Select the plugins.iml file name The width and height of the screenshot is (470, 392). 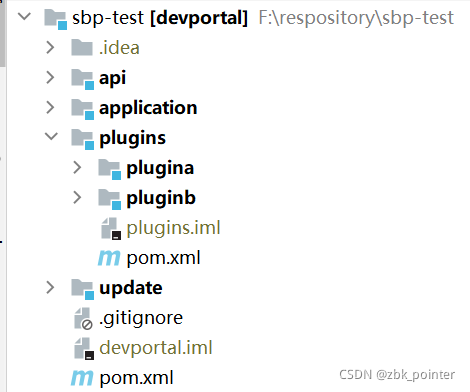tap(173, 229)
